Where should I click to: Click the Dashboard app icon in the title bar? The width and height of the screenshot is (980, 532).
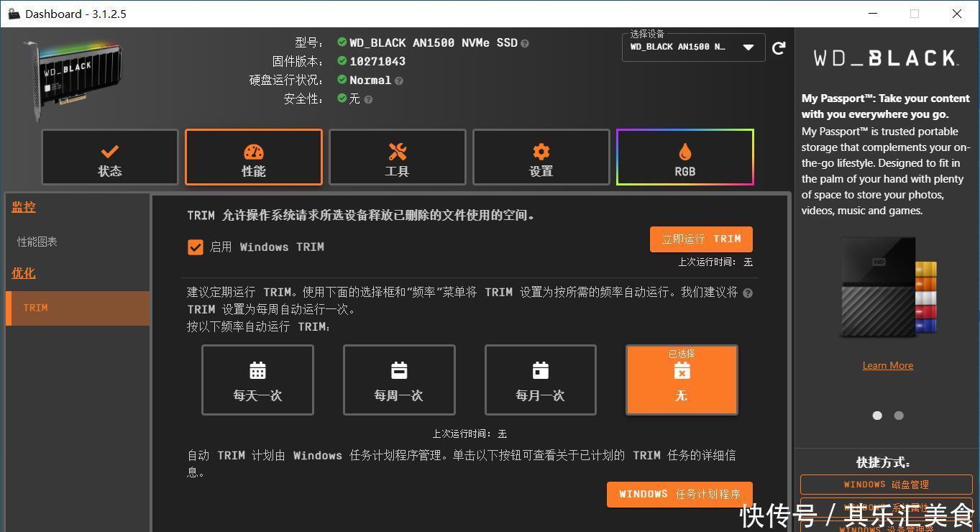pos(13,14)
